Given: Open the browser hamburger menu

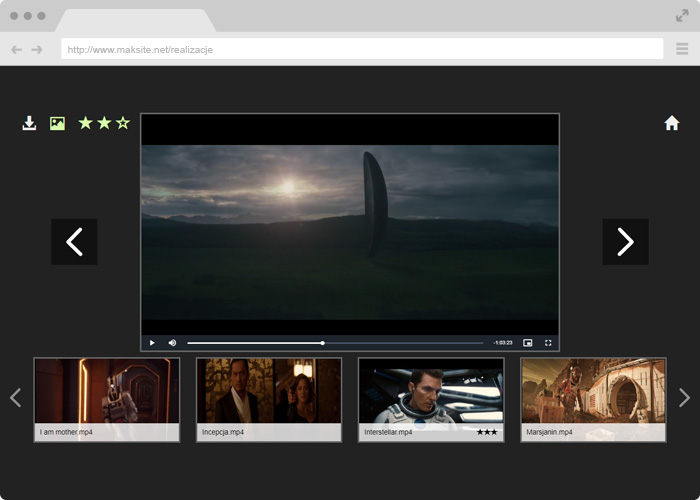Looking at the screenshot, I should [x=682, y=49].
